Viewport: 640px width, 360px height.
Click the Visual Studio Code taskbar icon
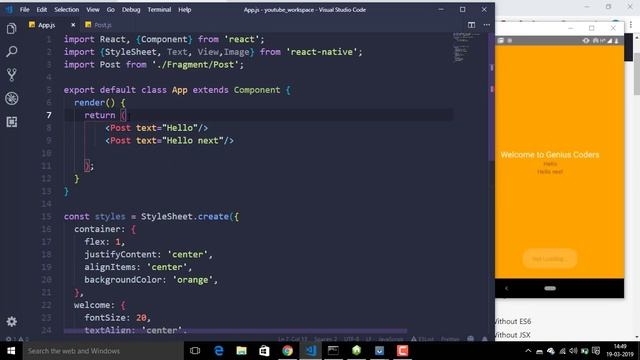311,351
